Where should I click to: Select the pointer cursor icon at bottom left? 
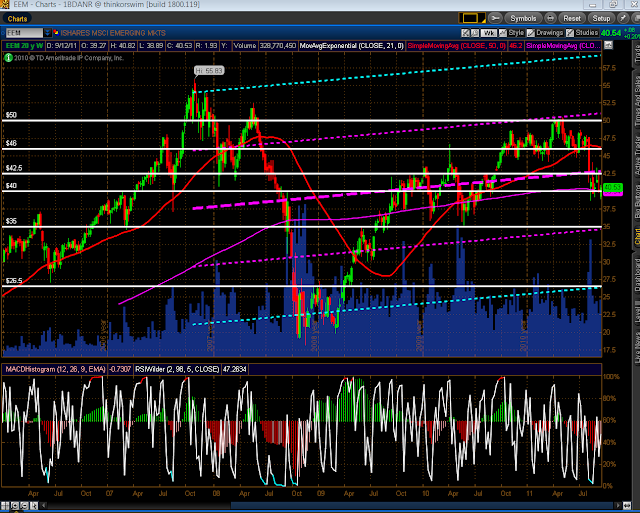click(34, 506)
